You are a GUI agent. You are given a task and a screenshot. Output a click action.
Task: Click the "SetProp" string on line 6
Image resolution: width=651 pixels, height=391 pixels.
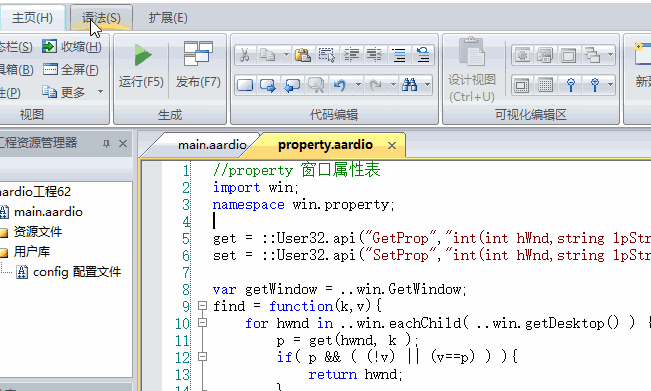click(x=400, y=255)
